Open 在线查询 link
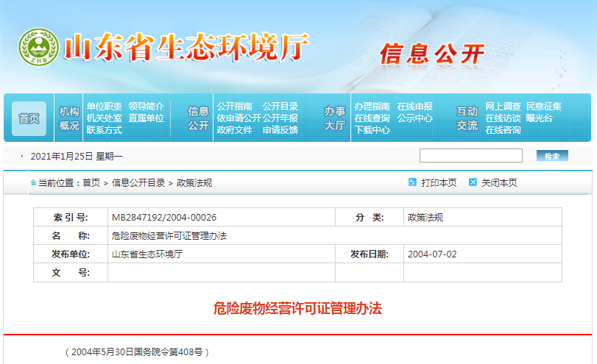This screenshot has height=364, width=597. click(372, 118)
